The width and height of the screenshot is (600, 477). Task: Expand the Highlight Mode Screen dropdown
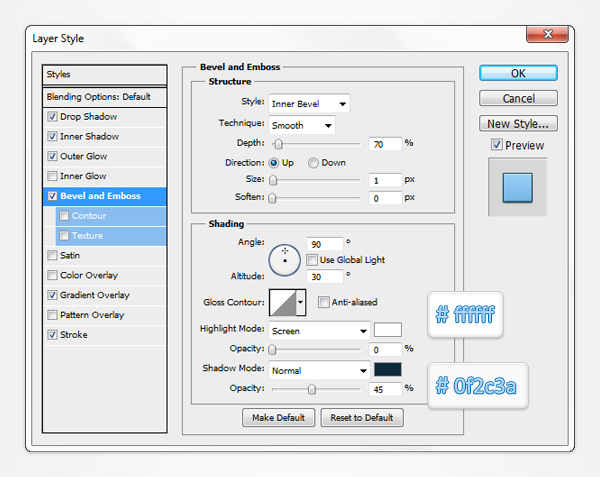319,330
